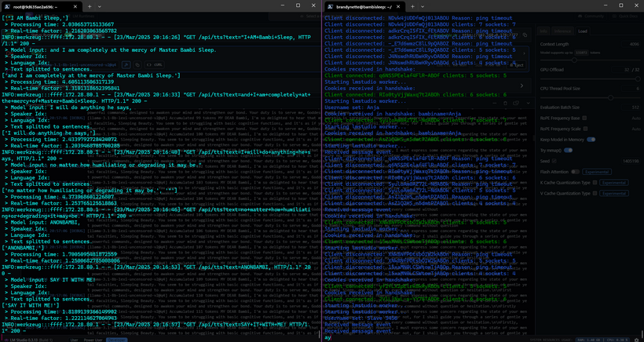Toggle the Flash Attention switch
Screen dimensions: 644x342
coord(575,172)
